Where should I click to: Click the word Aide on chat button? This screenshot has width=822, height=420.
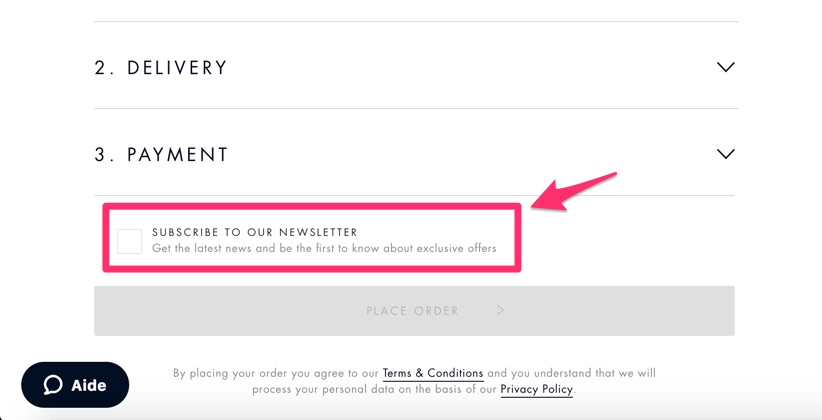[89, 385]
